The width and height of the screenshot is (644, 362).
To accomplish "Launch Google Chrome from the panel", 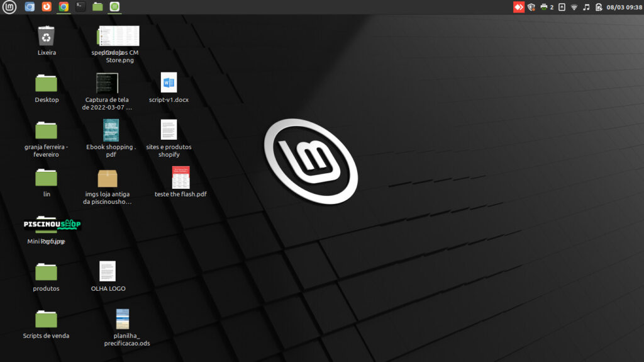I will [x=64, y=7].
